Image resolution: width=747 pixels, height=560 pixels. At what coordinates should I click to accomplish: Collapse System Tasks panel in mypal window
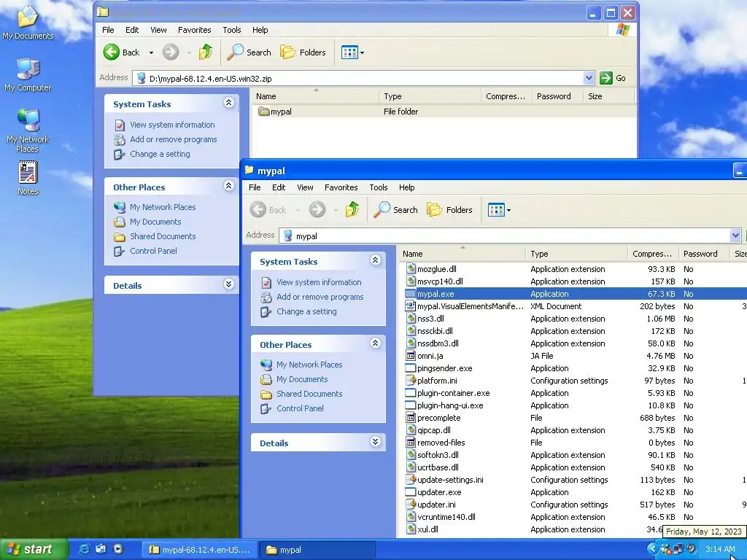[x=376, y=260]
